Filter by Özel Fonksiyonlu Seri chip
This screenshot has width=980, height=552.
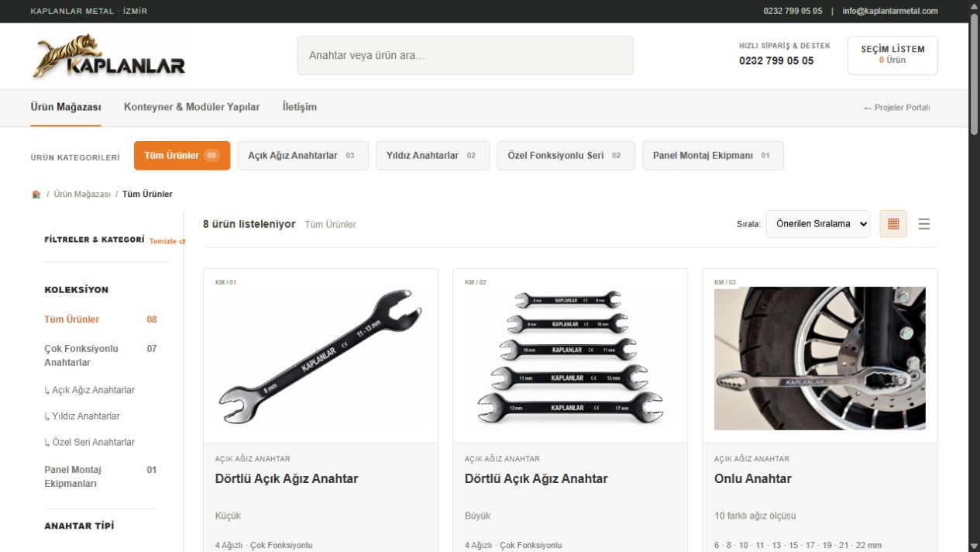pos(566,156)
